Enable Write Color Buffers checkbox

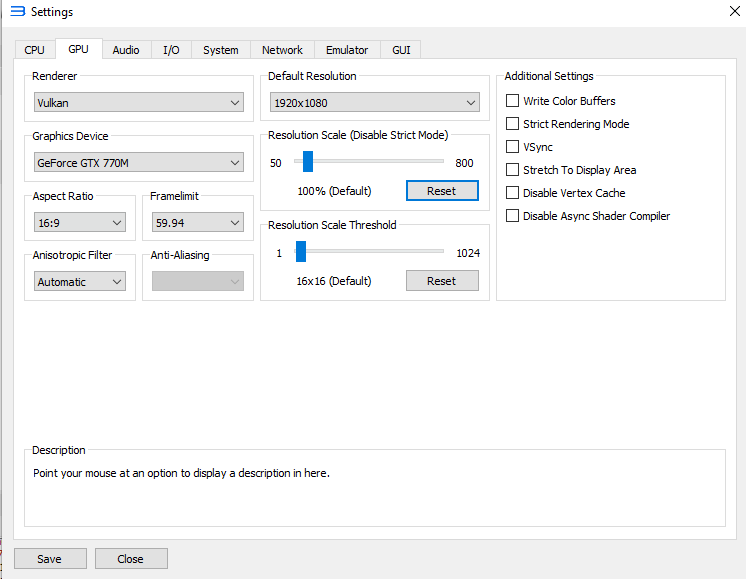(513, 101)
